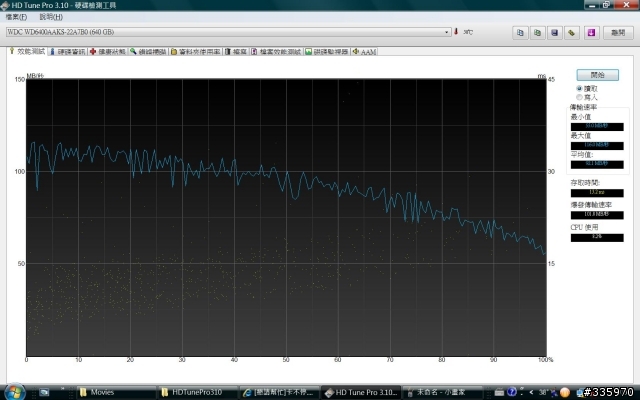Click the orange round tray icon

click(x=564, y=393)
